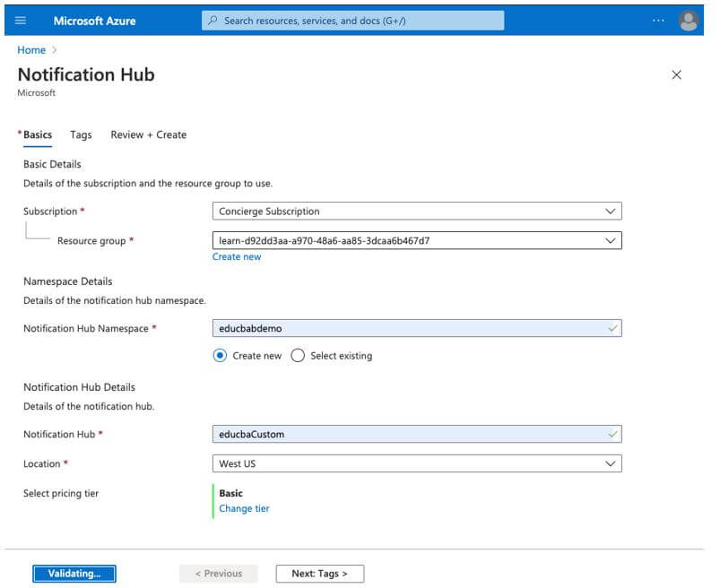
Task: Close the Notification Hub pane
Action: (x=676, y=75)
